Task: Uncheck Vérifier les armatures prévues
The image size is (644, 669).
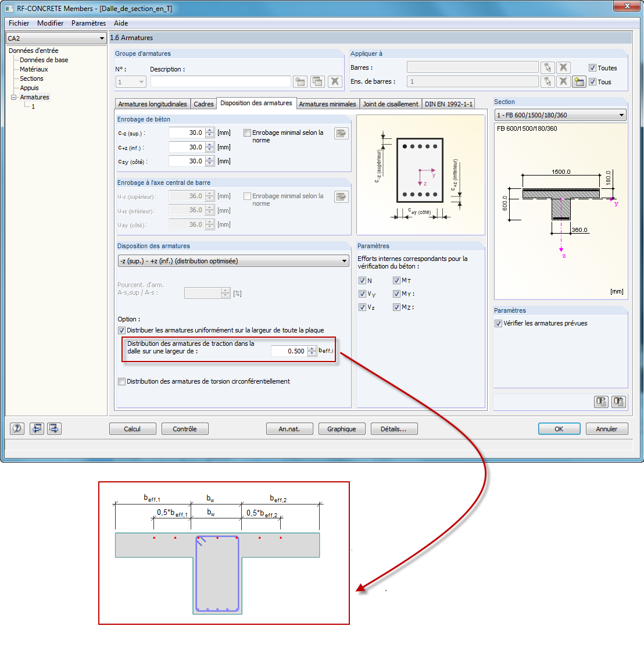Action: click(498, 323)
